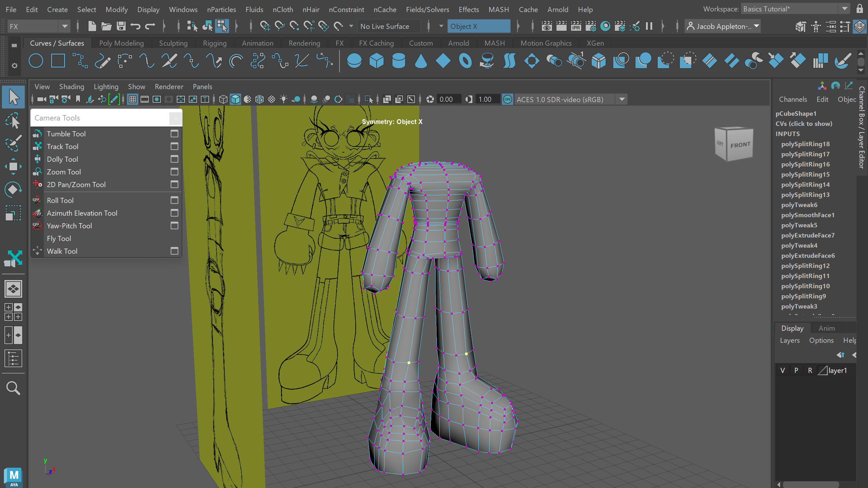Toggle color management ON button
The width and height of the screenshot is (868, 488).
507,99
